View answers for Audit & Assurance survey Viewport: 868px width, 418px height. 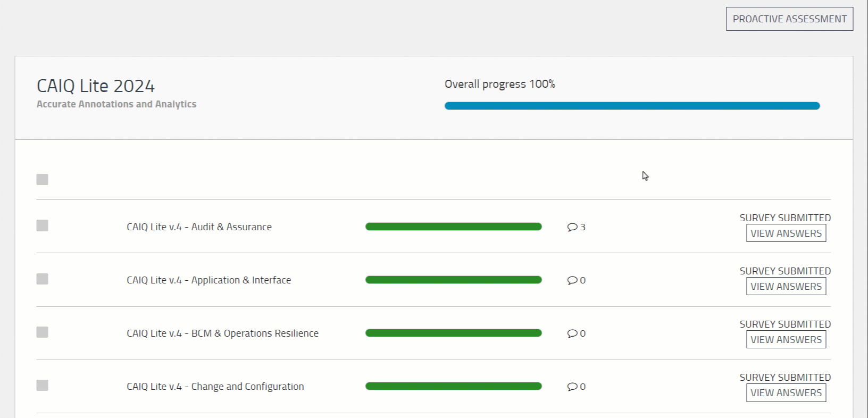(786, 233)
